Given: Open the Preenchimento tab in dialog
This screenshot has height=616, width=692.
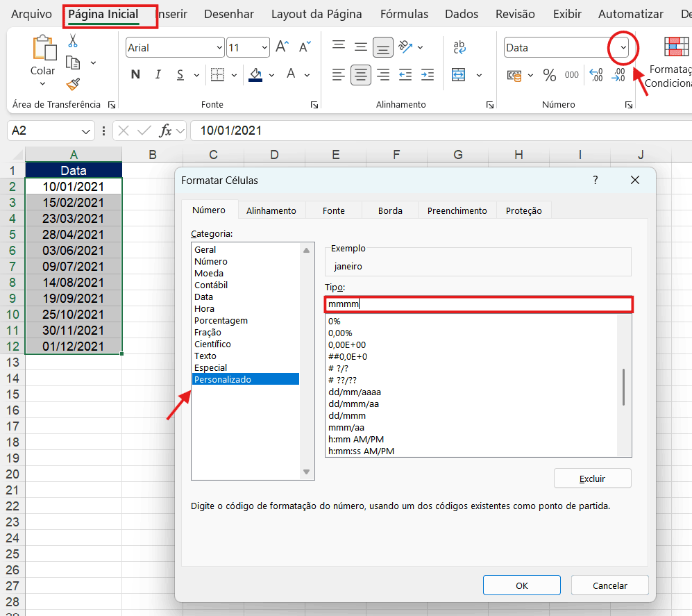Looking at the screenshot, I should click(x=457, y=210).
